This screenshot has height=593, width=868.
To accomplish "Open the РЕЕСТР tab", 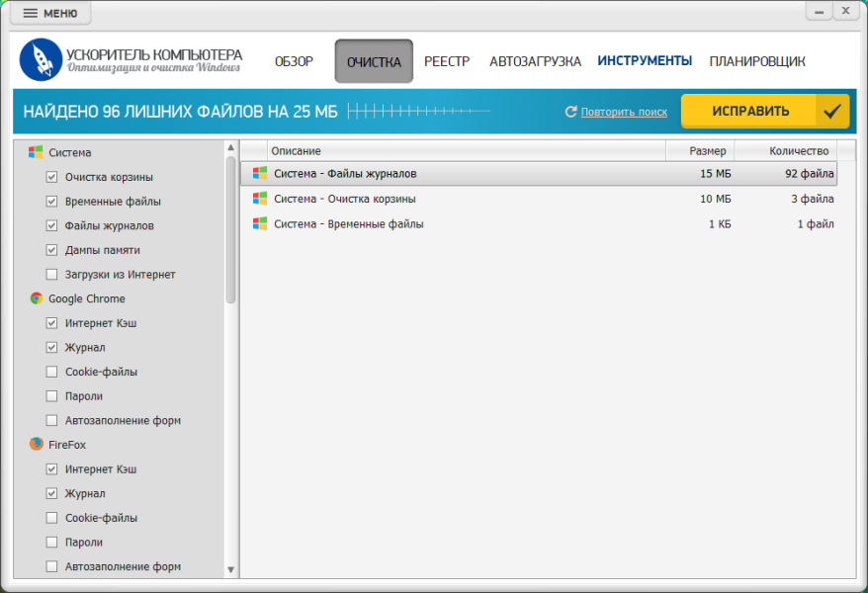I will pyautogui.click(x=447, y=61).
